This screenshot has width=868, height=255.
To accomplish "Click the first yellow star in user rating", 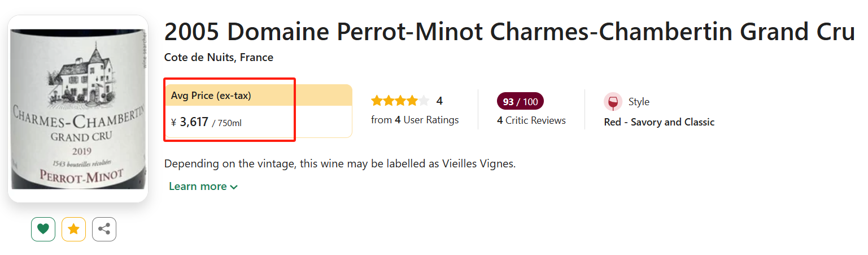I will click(x=377, y=101).
